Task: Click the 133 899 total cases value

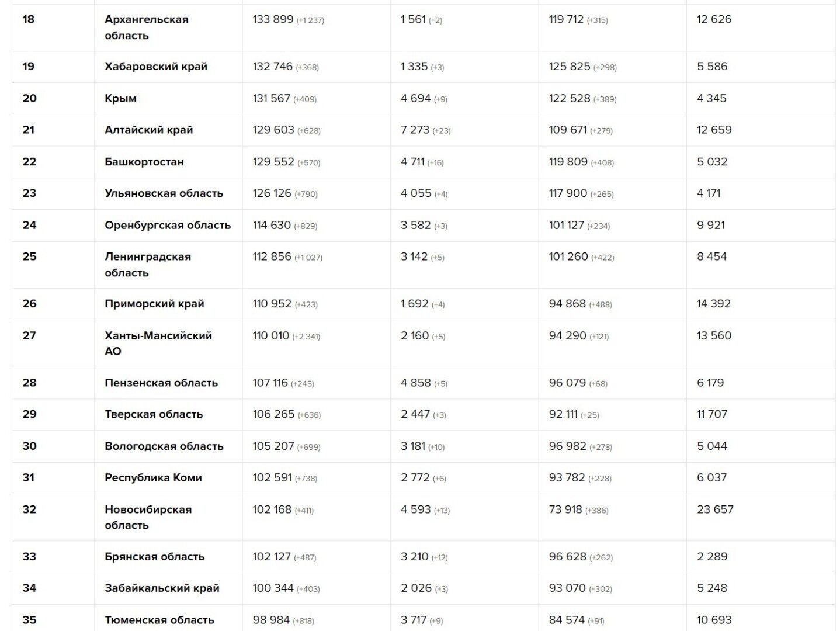Action: pyautogui.click(x=273, y=19)
